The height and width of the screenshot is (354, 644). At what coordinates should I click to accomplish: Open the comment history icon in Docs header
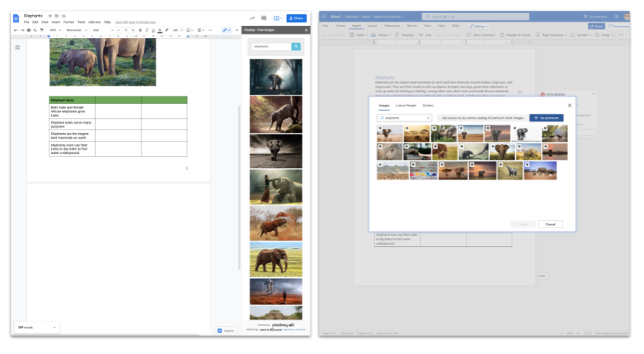pos(263,18)
